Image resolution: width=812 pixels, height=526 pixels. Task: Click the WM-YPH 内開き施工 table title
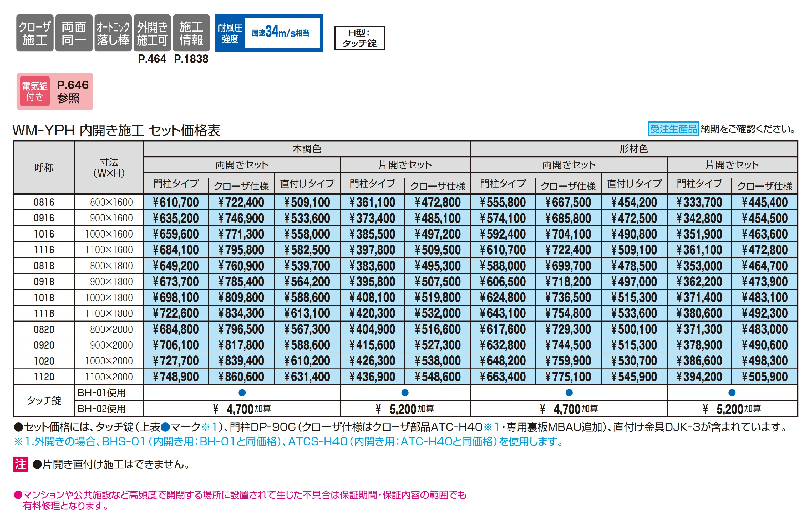(x=116, y=130)
